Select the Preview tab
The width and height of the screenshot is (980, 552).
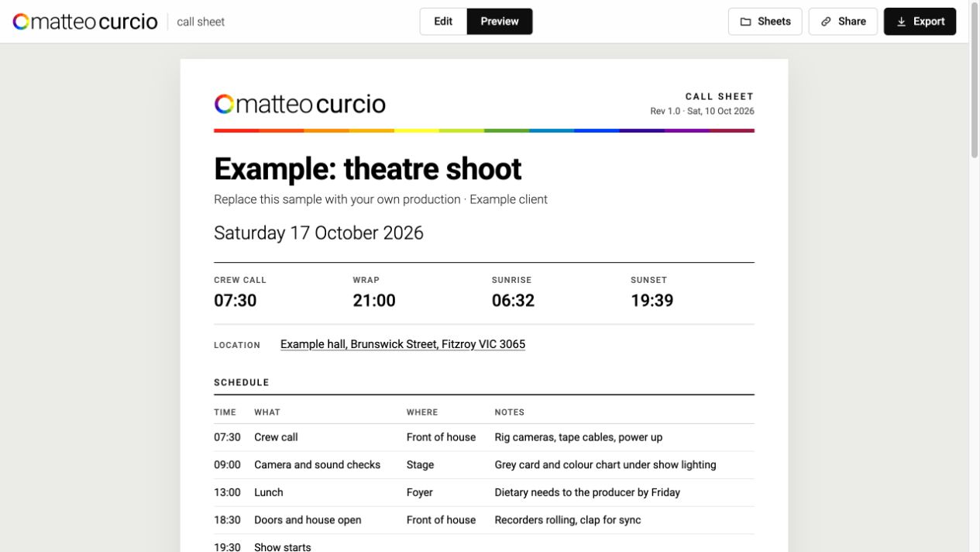(500, 22)
